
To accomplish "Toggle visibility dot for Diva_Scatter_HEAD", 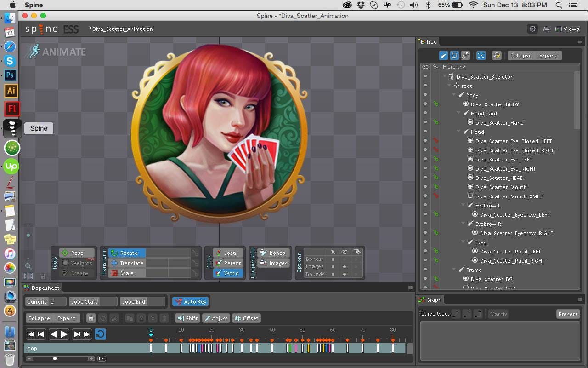I will pos(425,178).
